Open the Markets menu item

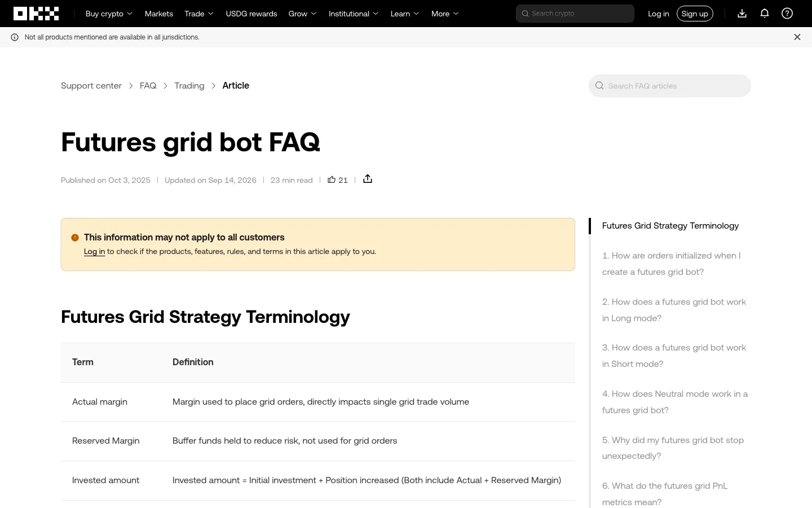(159, 14)
